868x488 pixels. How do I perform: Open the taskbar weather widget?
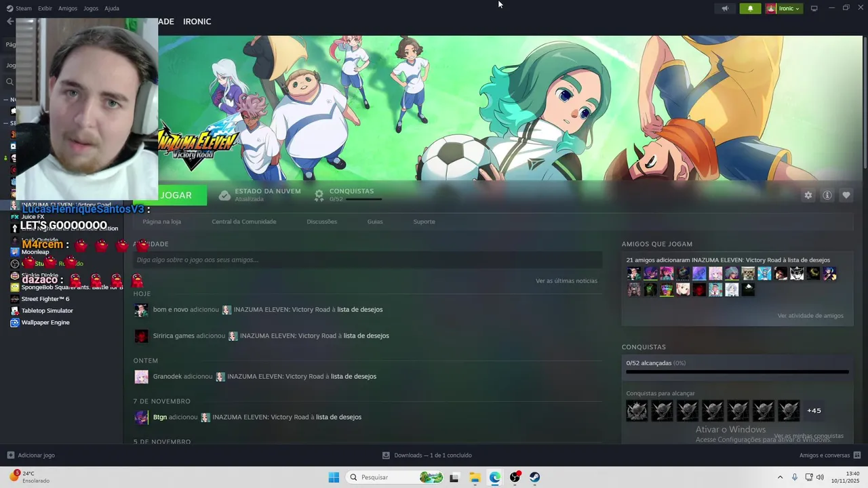point(31,477)
